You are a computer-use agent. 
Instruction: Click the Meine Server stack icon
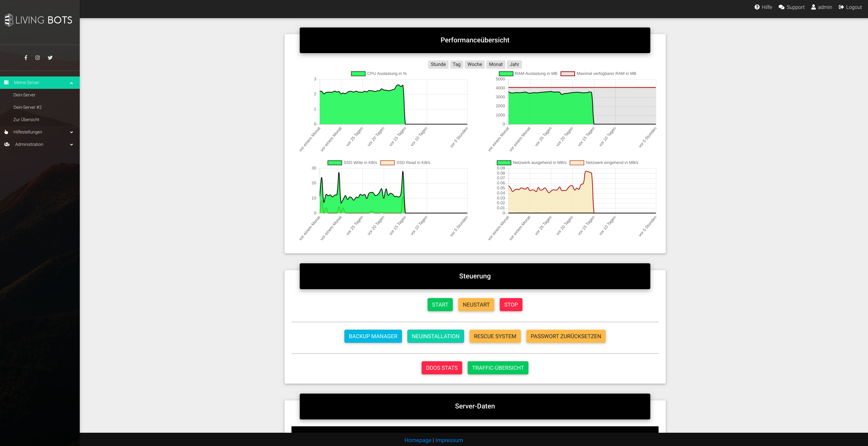click(x=6, y=82)
